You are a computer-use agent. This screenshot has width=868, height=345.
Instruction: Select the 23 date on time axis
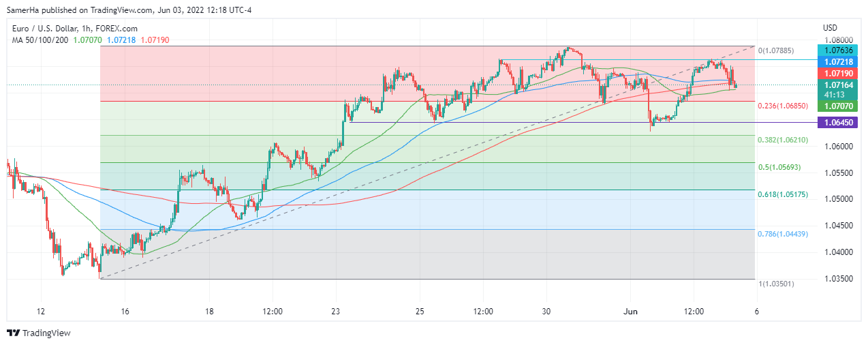click(x=335, y=311)
